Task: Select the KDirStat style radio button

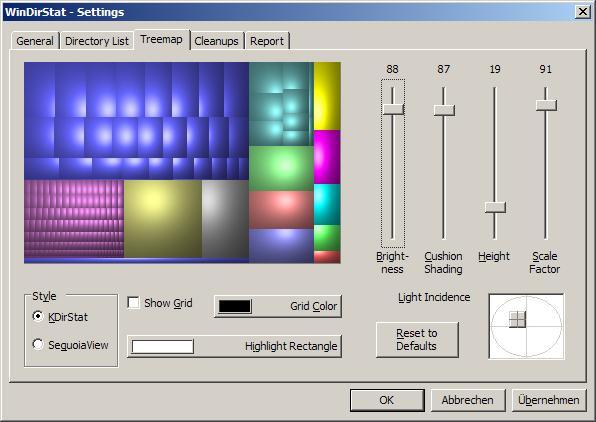Action: point(38,316)
